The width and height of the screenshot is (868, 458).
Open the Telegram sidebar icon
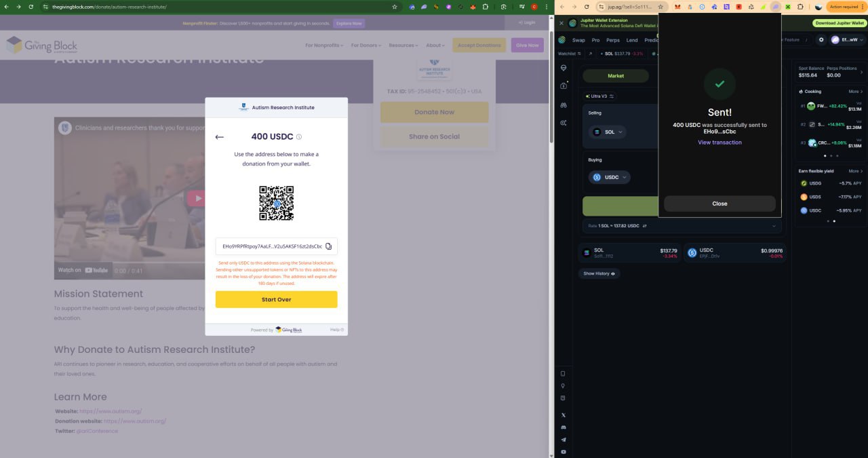(563, 440)
